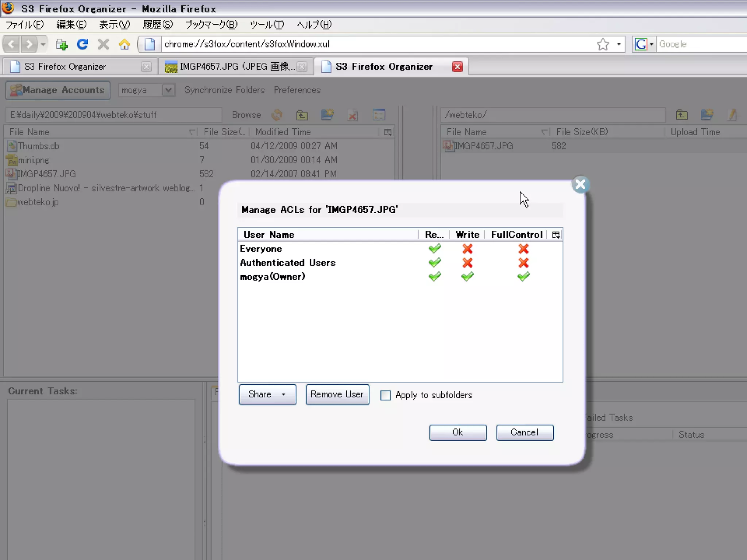Click the local Browse button

pyautogui.click(x=246, y=115)
